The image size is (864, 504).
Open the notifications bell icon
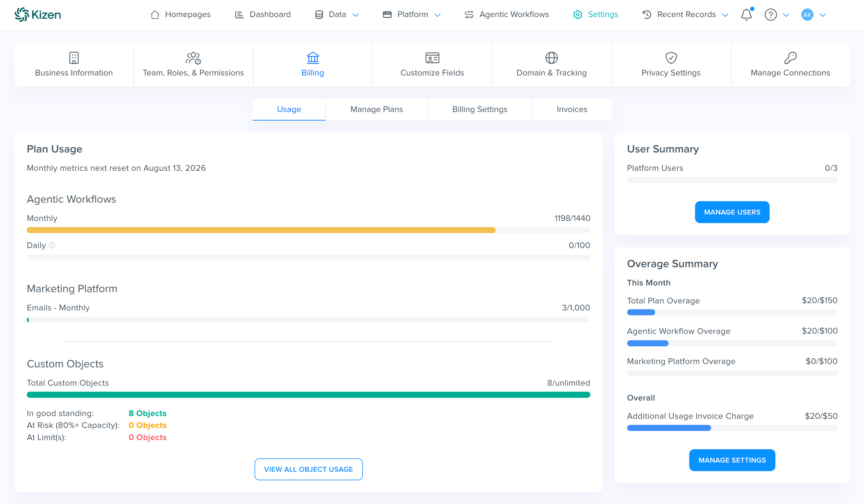[746, 14]
